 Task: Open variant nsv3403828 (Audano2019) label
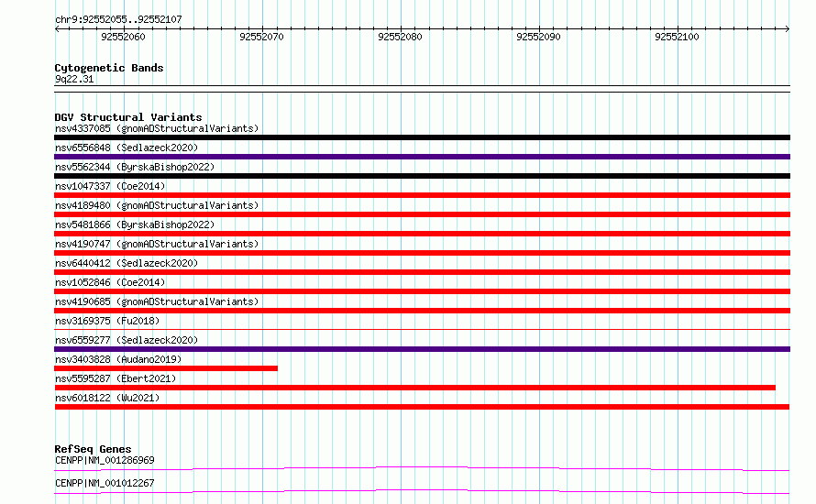pyautogui.click(x=118, y=359)
